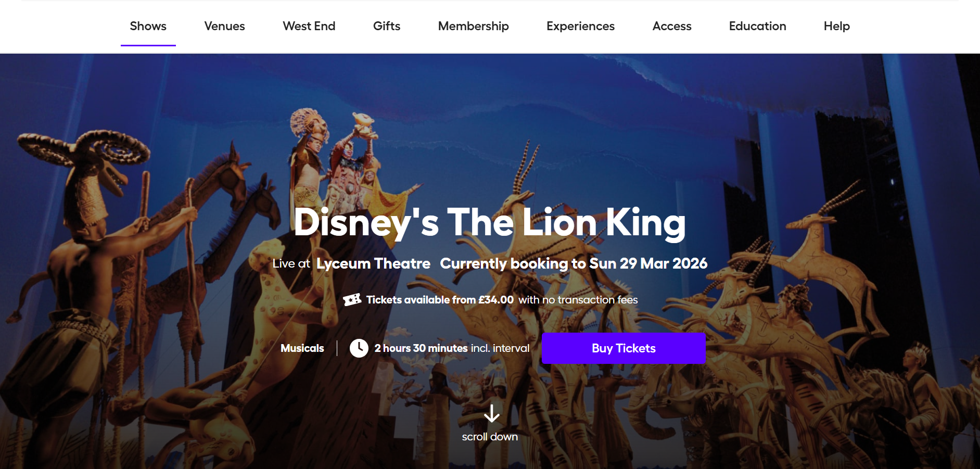980x469 pixels.
Task: Navigate to the Access page
Action: click(x=672, y=26)
